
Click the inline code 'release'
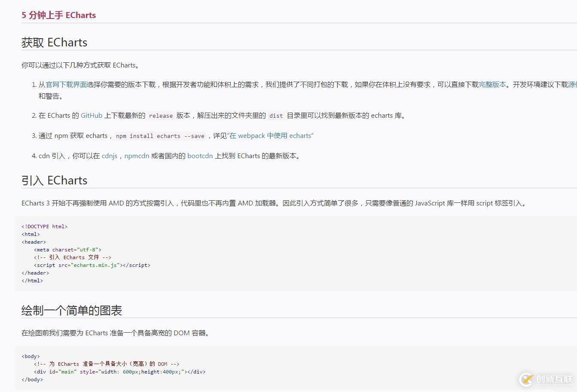click(x=161, y=116)
